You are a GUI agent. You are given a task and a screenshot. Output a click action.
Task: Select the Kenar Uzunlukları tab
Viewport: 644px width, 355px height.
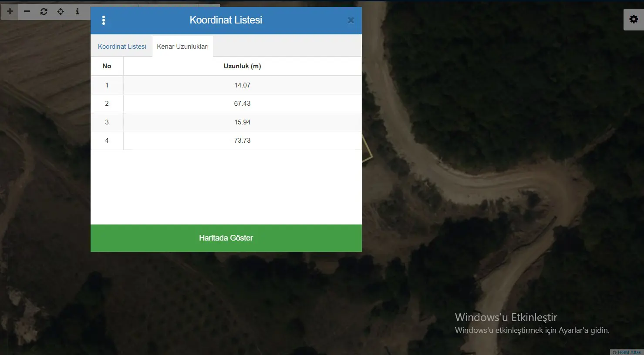point(182,47)
